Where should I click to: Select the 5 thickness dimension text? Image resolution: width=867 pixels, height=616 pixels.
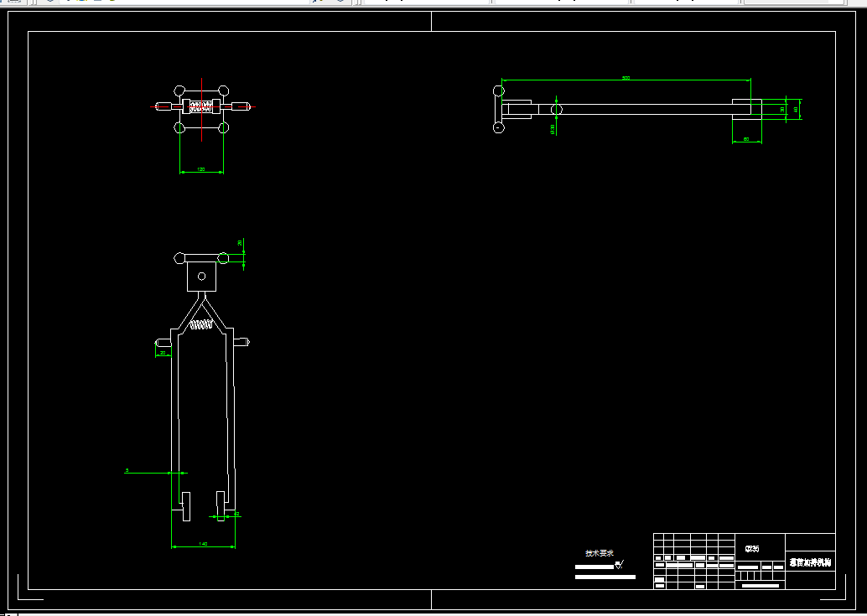(x=127, y=470)
